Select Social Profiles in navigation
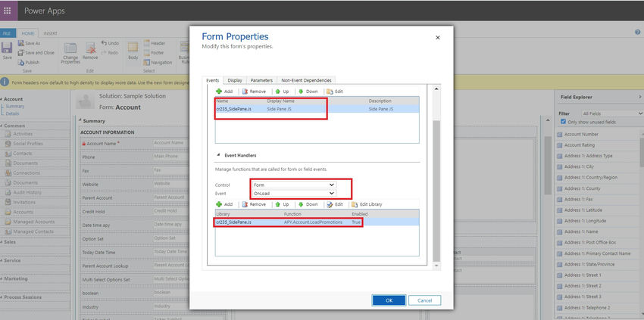This screenshot has width=644, height=320. tap(27, 144)
